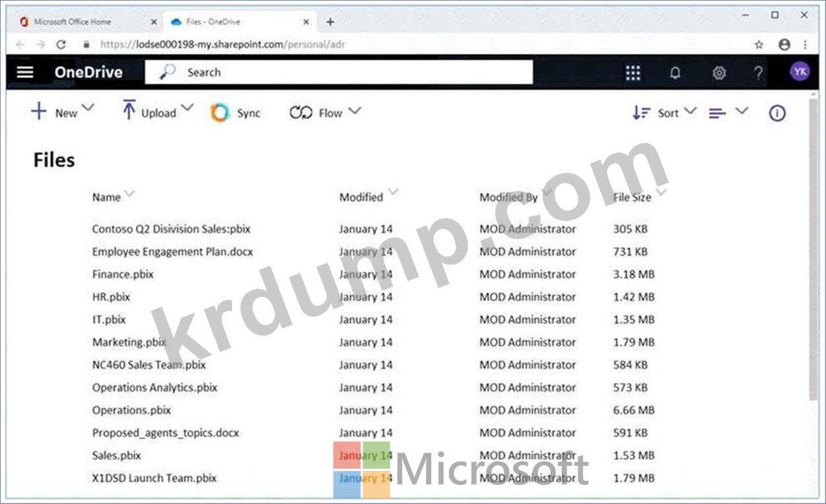Viewport: 826px width, 504px height.
Task: Open the Chrome three-dot menu
Action: [805, 44]
